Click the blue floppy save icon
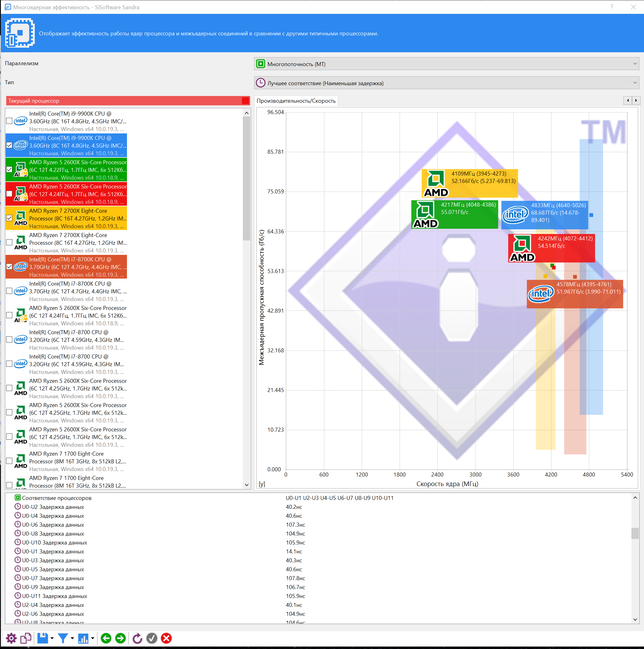 pyautogui.click(x=43, y=638)
